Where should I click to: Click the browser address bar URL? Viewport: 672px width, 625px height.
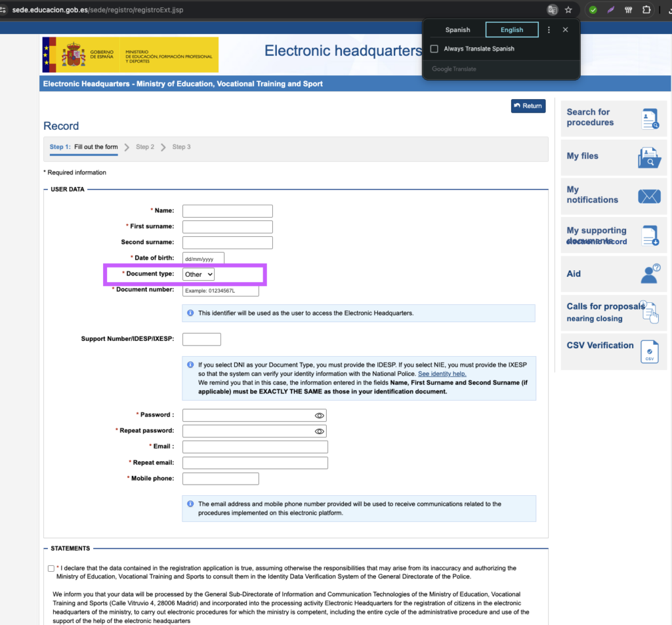(x=98, y=10)
